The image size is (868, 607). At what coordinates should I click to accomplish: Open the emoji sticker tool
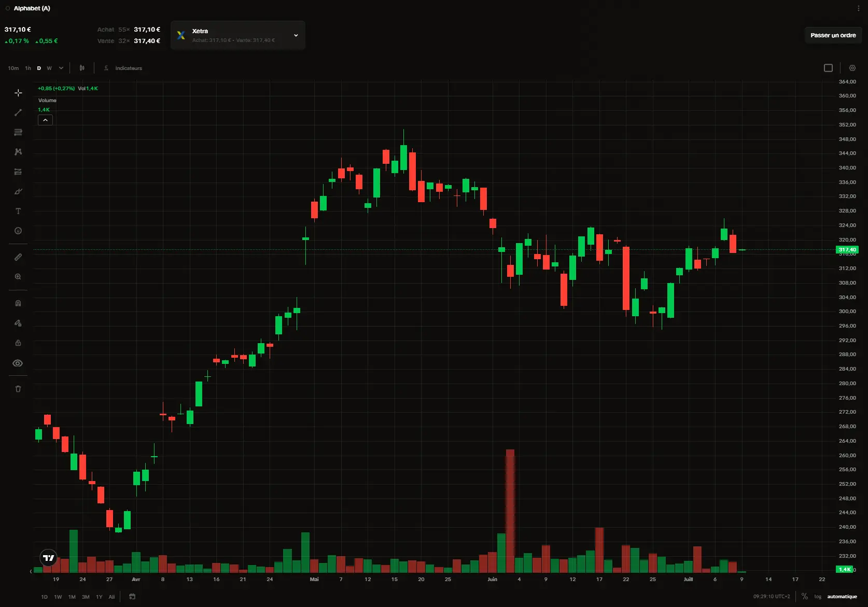(18, 231)
